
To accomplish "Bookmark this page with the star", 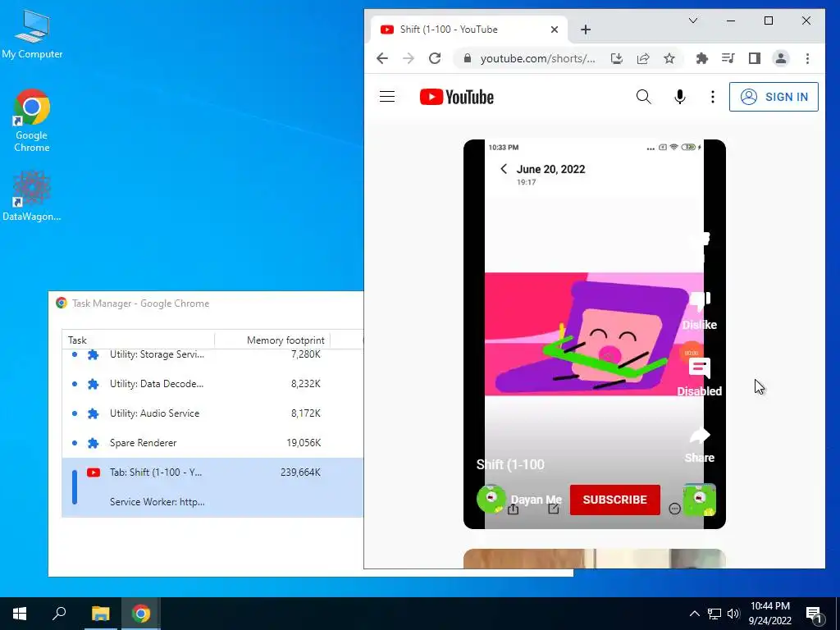I will (x=669, y=58).
